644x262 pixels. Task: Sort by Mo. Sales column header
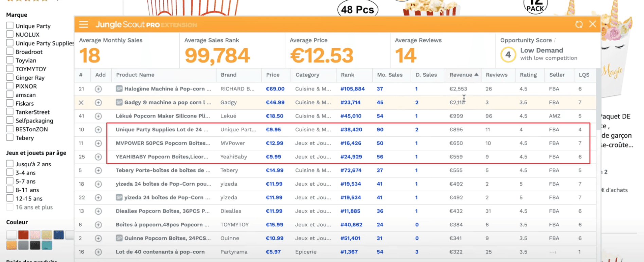click(390, 75)
